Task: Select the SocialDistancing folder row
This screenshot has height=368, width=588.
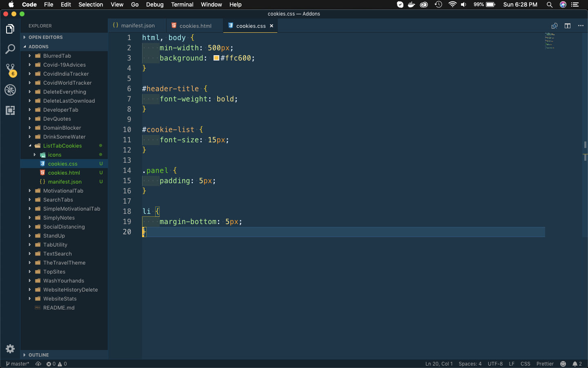Action: [64, 227]
